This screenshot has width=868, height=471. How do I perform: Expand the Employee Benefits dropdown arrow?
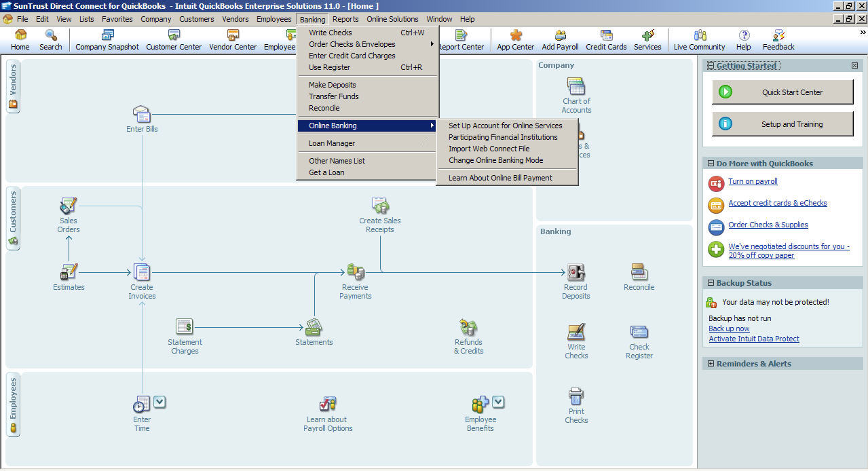coord(498,402)
